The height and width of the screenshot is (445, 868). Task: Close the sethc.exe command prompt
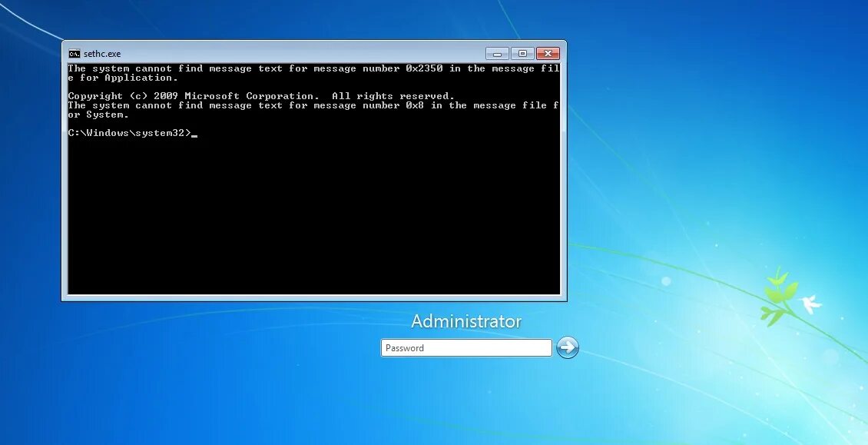(x=548, y=53)
